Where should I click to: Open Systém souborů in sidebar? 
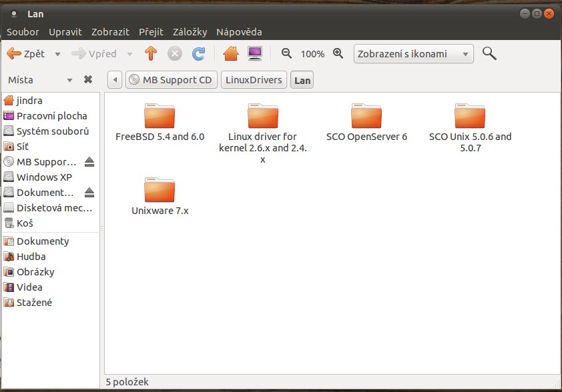pyautogui.click(x=51, y=131)
